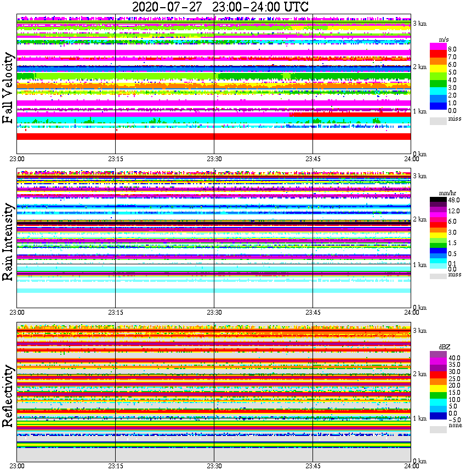Click the "12.0" value in the mm/hr legend
Viewport: 466px width, 476px height.
pyautogui.click(x=454, y=211)
